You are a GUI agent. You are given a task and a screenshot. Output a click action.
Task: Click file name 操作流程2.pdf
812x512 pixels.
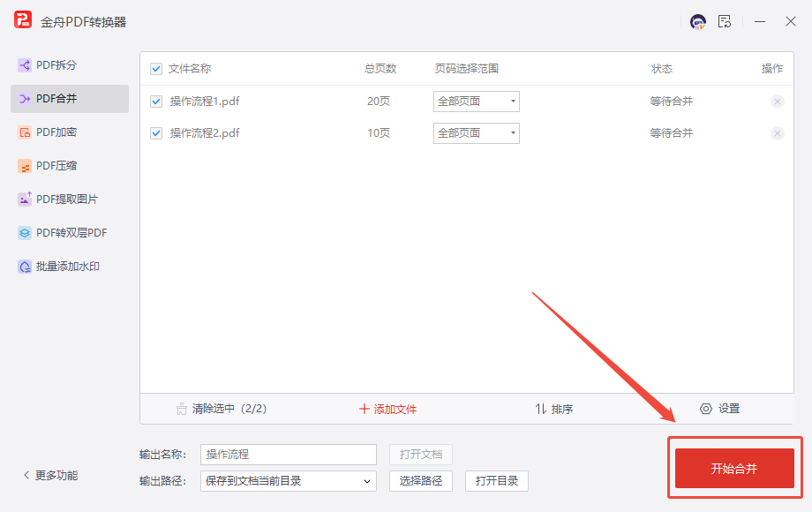coord(205,133)
